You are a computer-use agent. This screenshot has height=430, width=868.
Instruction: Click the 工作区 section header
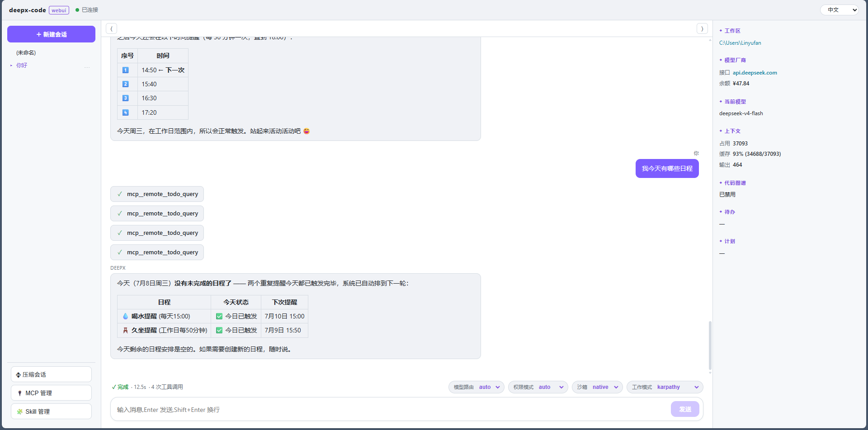click(732, 31)
